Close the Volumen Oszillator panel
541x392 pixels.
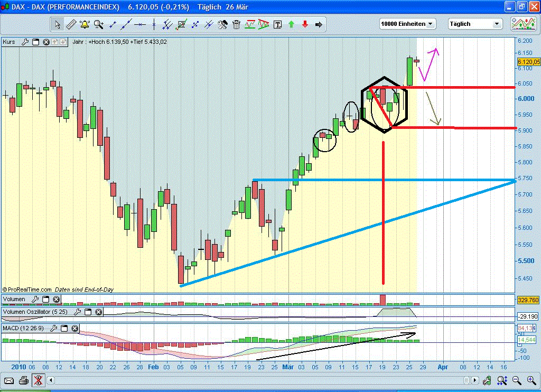[x=99, y=312]
